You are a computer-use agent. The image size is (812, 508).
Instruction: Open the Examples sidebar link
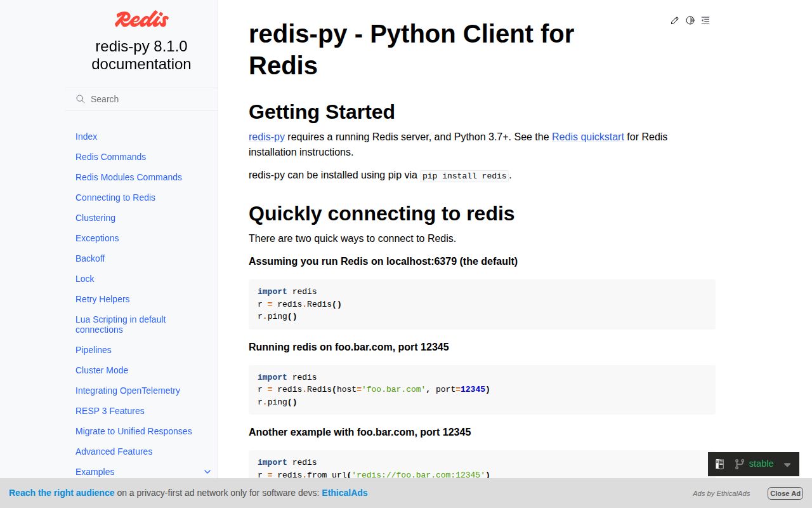(x=95, y=472)
